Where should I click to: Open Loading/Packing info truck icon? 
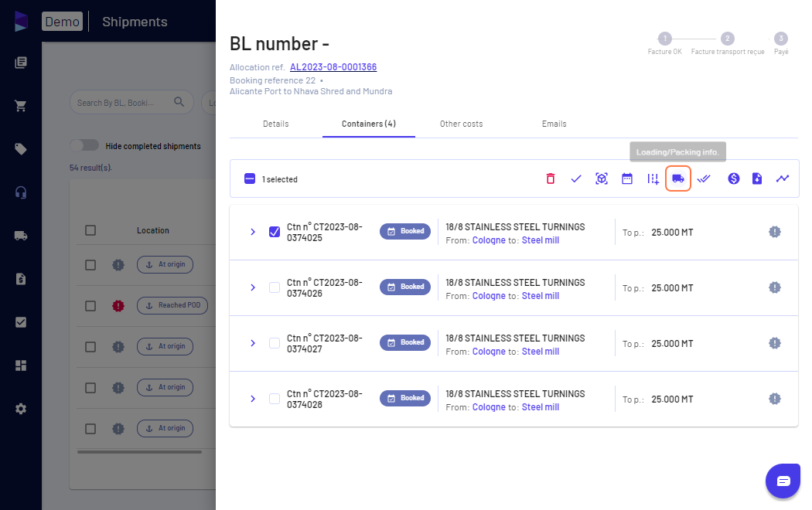click(x=678, y=179)
